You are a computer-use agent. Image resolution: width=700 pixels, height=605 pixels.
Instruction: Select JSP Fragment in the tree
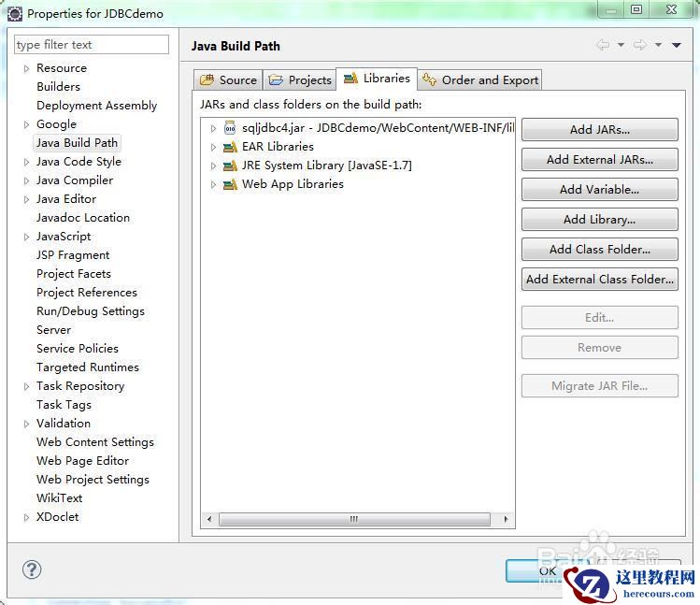tap(73, 255)
